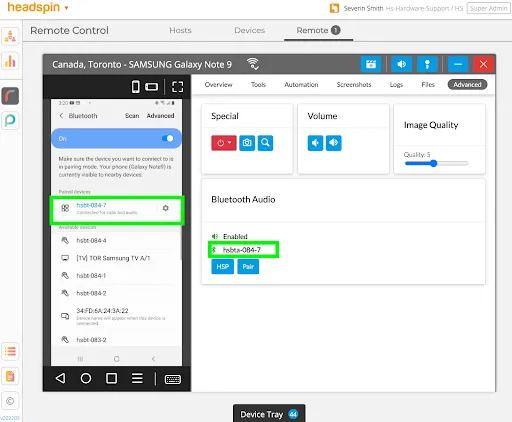The width and height of the screenshot is (512, 422).
Task: Switch device view to landscape orientation
Action: pyautogui.click(x=152, y=87)
